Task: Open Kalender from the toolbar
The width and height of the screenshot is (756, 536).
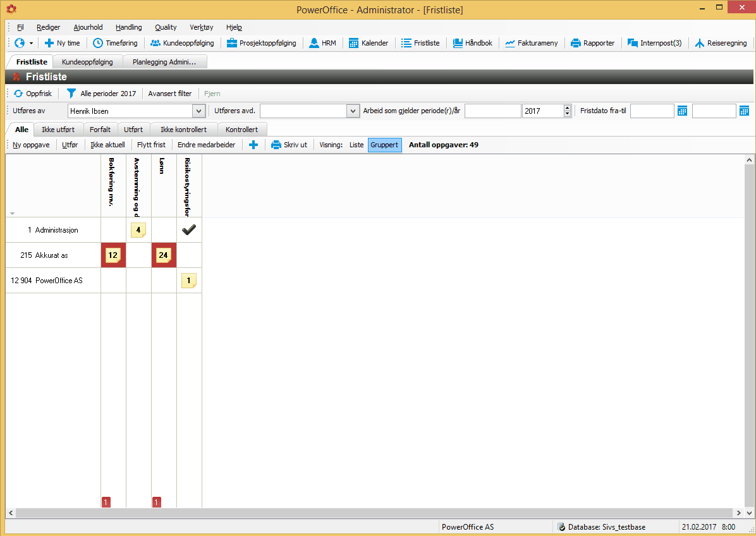Action: 369,43
